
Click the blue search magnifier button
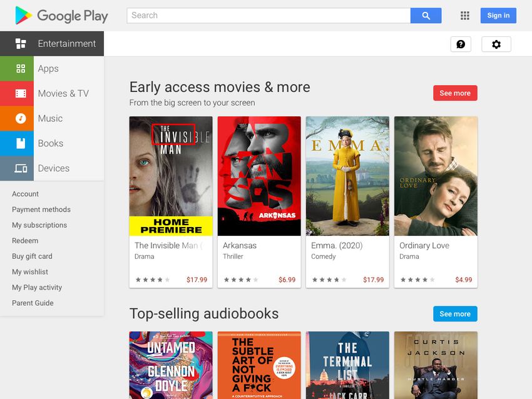426,16
